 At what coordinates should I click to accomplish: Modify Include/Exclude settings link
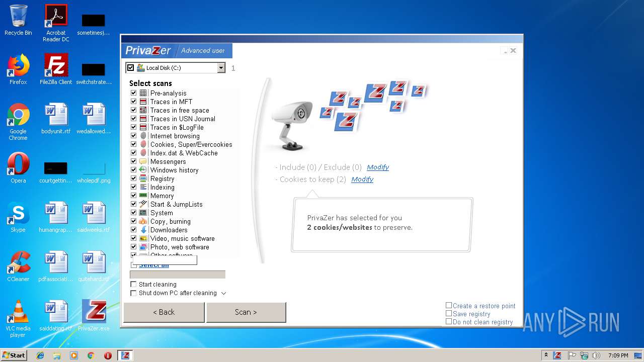coord(378,167)
